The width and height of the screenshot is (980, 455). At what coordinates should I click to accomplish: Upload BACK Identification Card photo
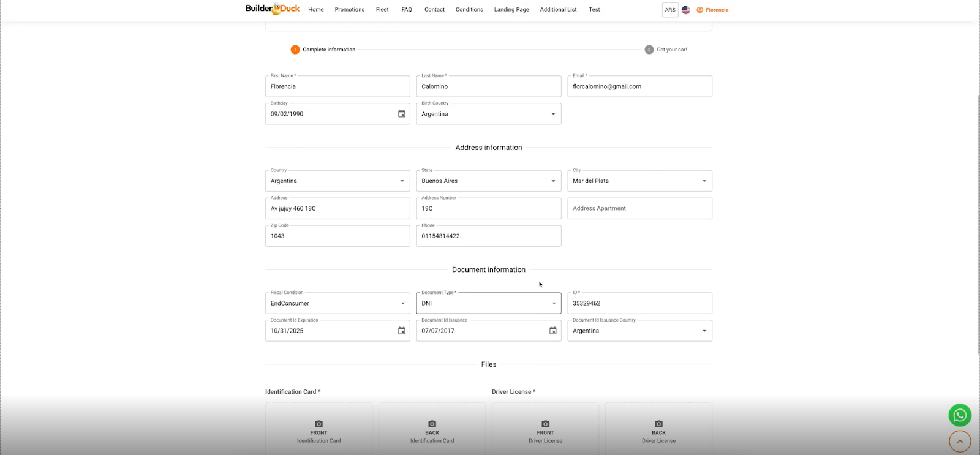432,431
